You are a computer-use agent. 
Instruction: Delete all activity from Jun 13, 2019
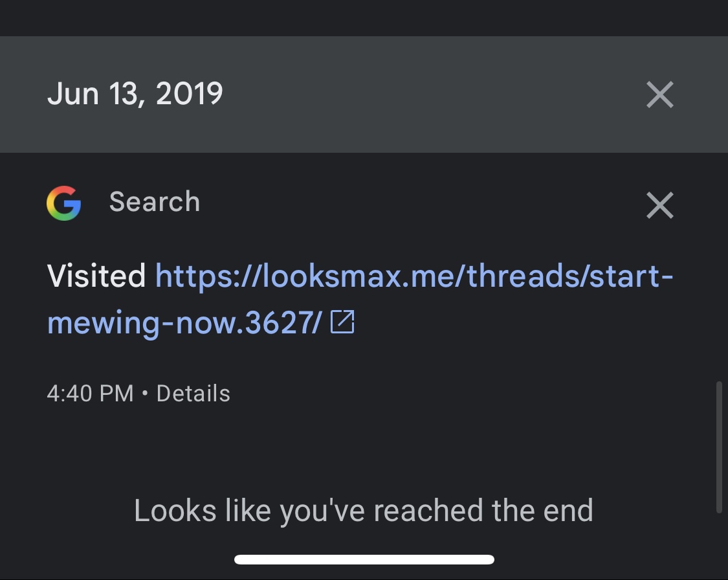tap(659, 95)
